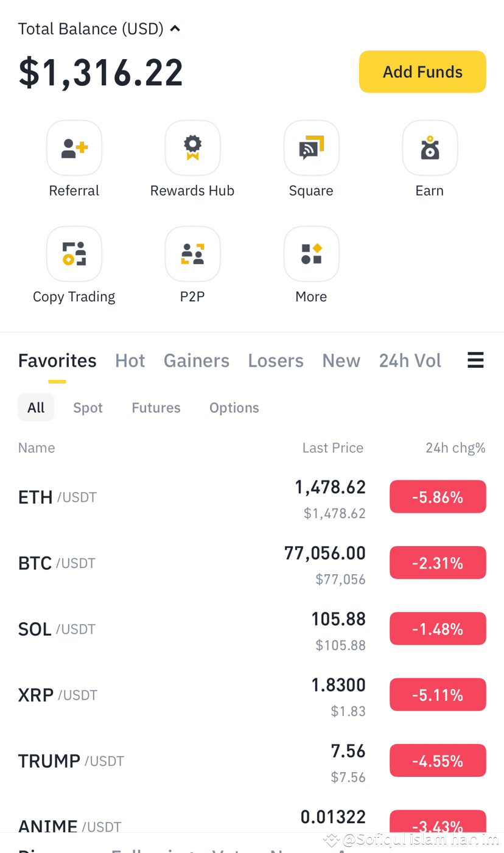Viewport: 504px width, 853px height.
Task: Open the Rewards Hub icon
Action: click(x=192, y=148)
